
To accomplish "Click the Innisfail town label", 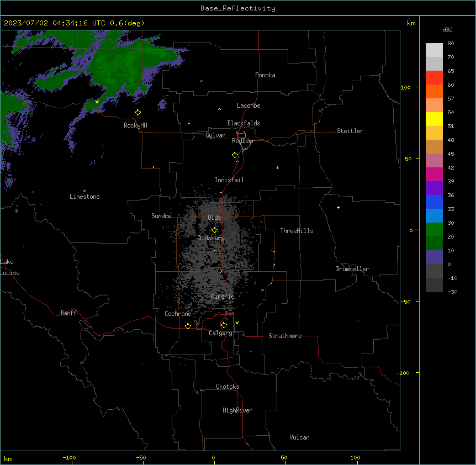I will pos(229,180).
